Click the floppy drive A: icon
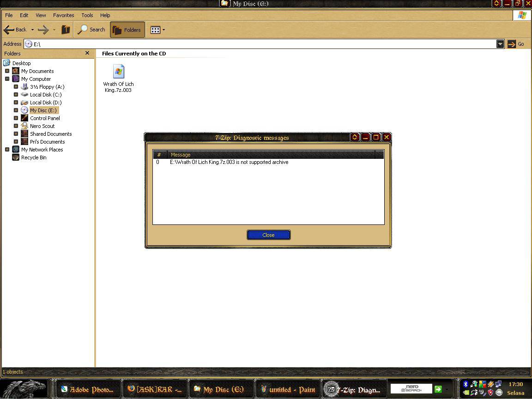Image resolution: width=532 pixels, height=399 pixels. pos(24,86)
